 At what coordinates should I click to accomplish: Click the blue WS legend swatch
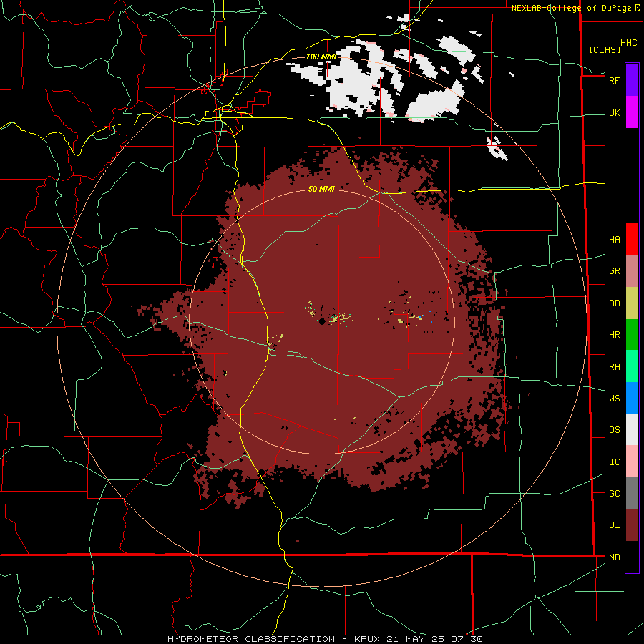[x=632, y=398]
